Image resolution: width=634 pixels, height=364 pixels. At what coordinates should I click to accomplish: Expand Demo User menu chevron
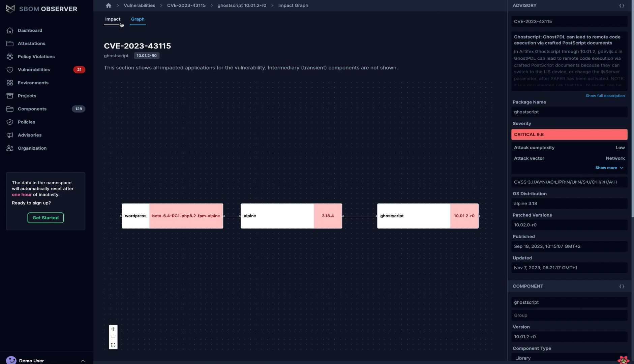pos(83,361)
